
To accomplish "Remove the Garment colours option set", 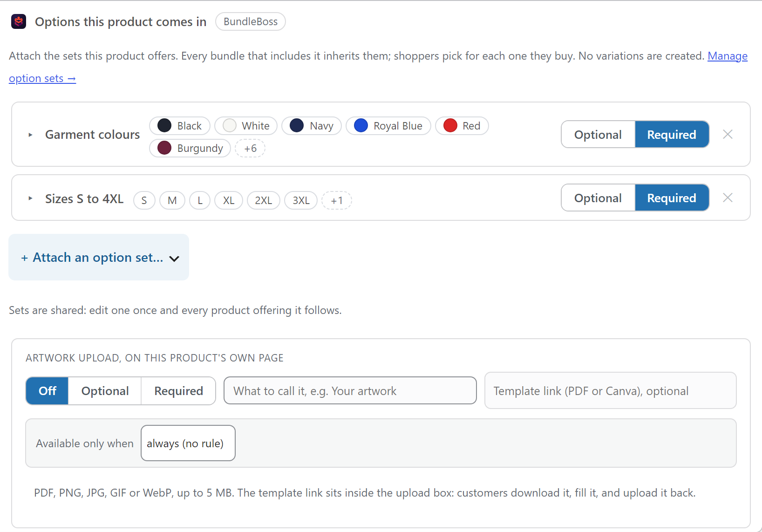I will tap(728, 134).
